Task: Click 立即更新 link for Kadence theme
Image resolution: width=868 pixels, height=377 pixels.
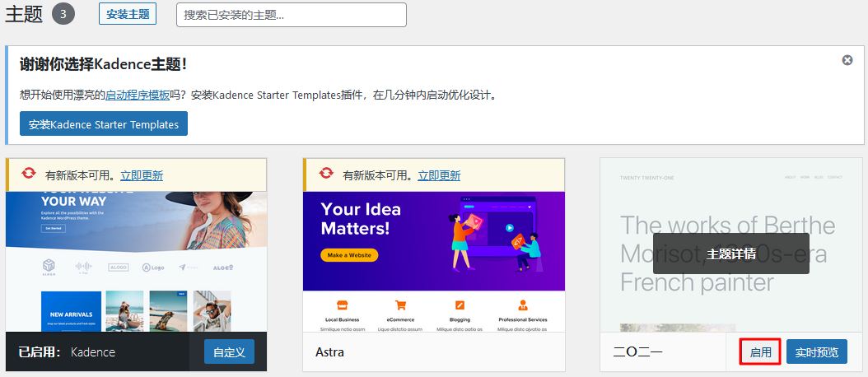Action: pos(142,175)
